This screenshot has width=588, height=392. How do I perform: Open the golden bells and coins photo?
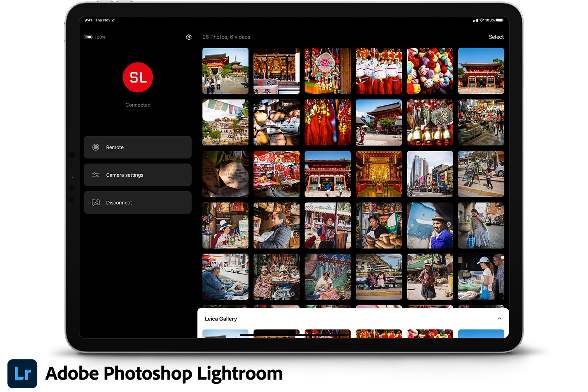[430, 122]
